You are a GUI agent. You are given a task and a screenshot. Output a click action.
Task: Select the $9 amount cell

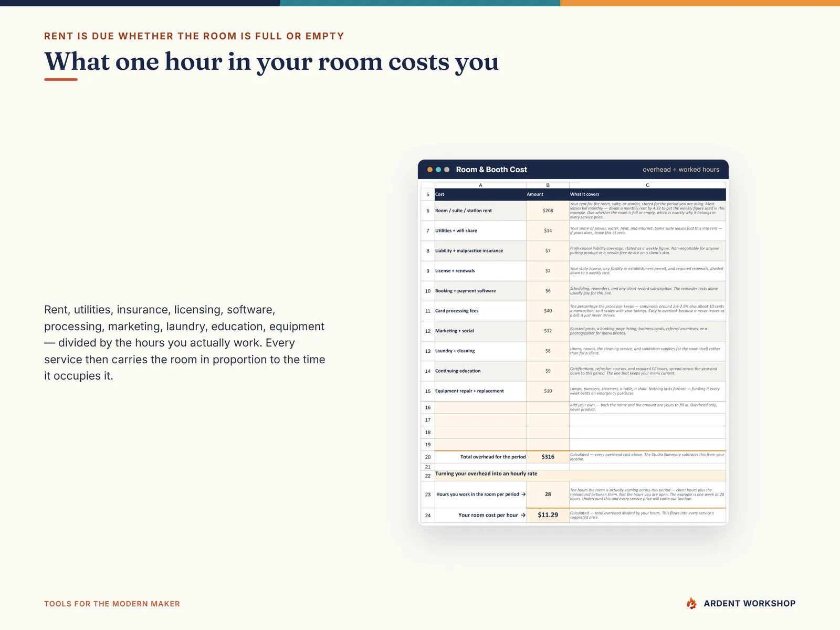[x=548, y=371]
